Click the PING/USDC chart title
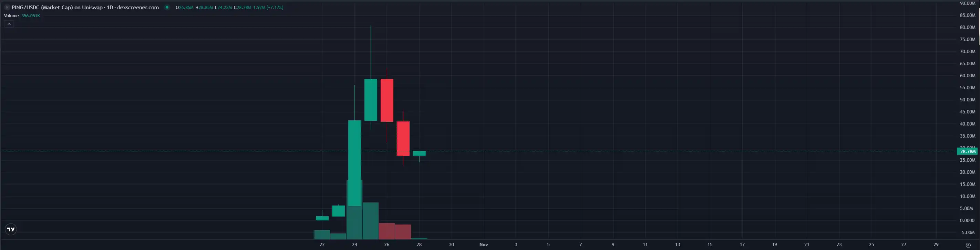Screen dimensions: 980x250 [85, 8]
